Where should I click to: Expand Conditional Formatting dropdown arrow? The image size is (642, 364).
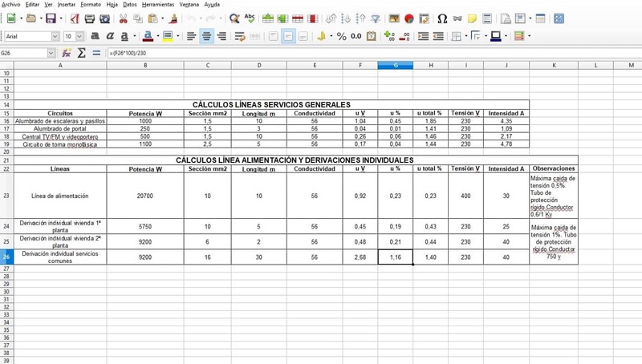pyautogui.click(x=530, y=36)
